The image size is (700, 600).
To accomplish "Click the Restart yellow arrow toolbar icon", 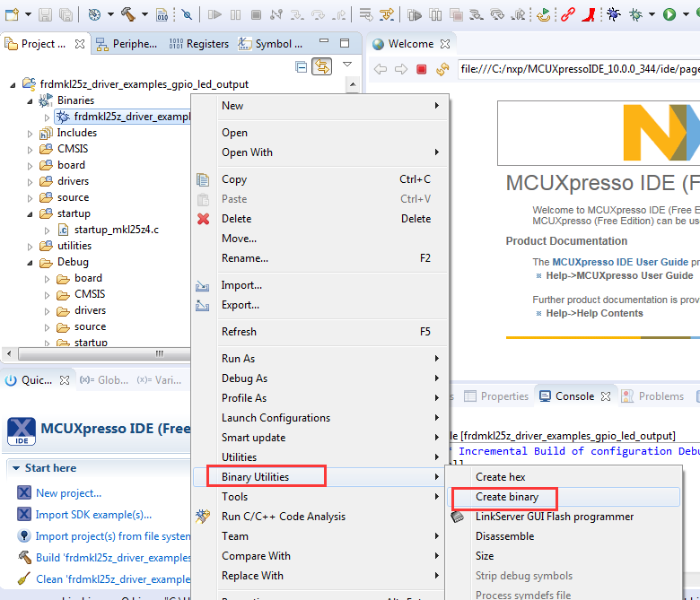I will (x=543, y=14).
